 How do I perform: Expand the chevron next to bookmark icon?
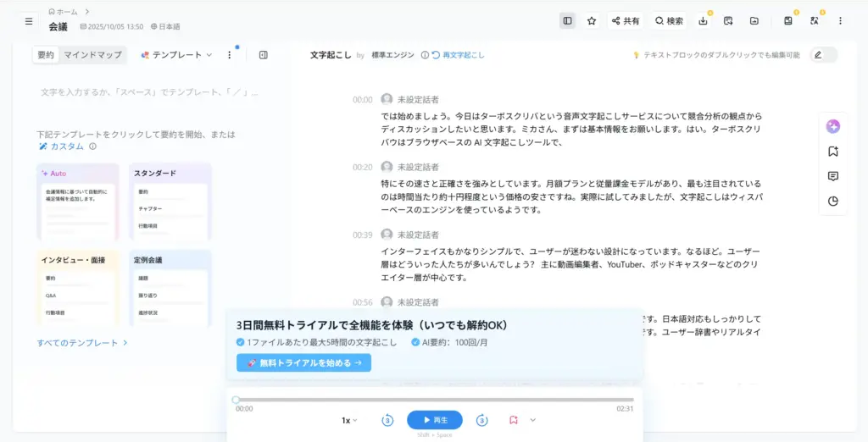click(x=532, y=420)
